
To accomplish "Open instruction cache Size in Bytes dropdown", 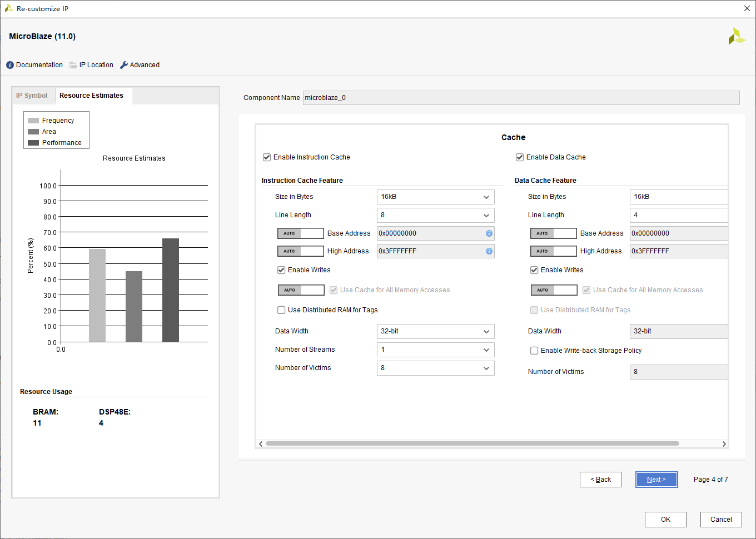I will (436, 197).
